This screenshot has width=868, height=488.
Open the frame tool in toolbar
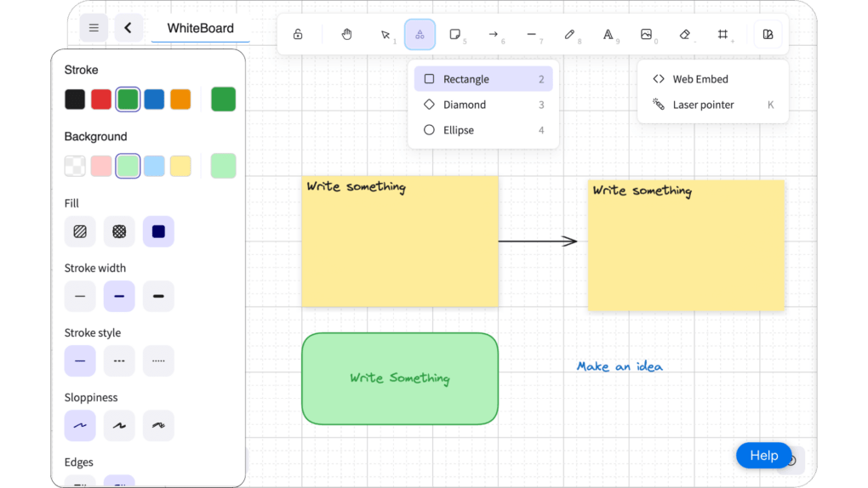click(722, 35)
